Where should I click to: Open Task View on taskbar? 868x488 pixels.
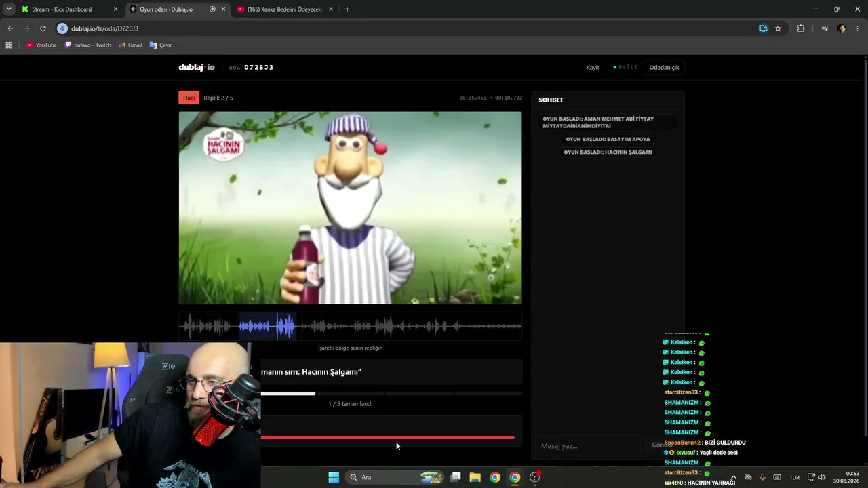tap(456, 477)
